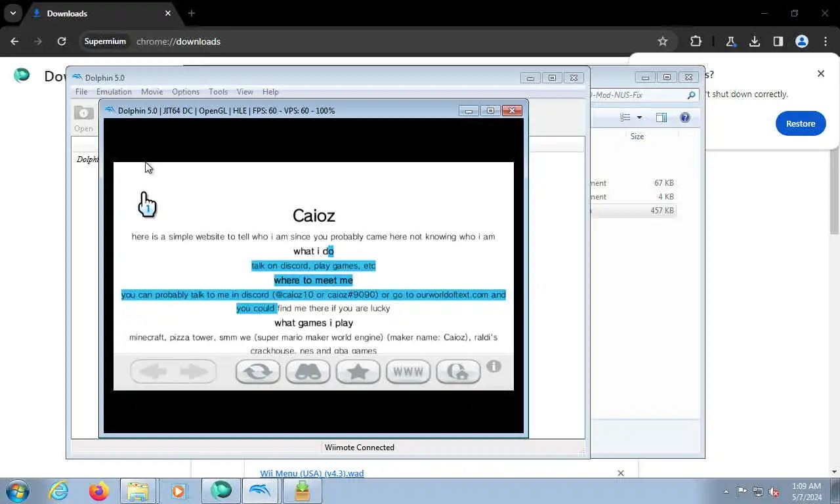Launch Firefox from the taskbar
This screenshot has width=840, height=504.
pyautogui.click(x=99, y=491)
